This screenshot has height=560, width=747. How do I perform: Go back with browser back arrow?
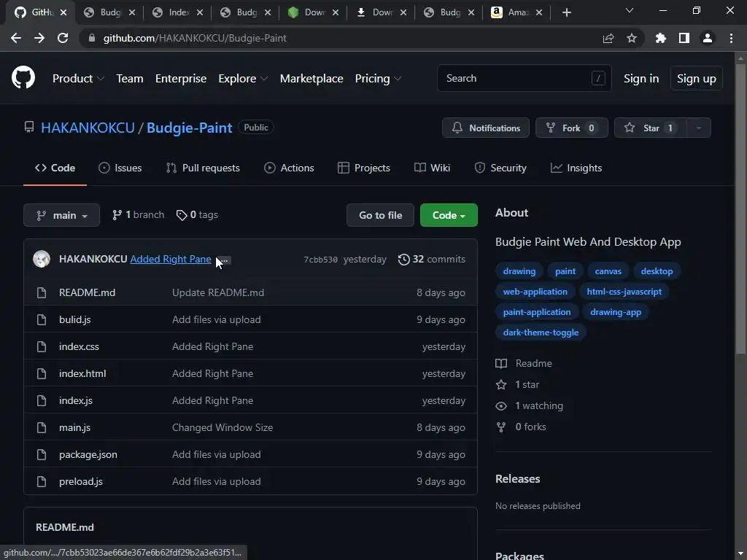(16, 38)
